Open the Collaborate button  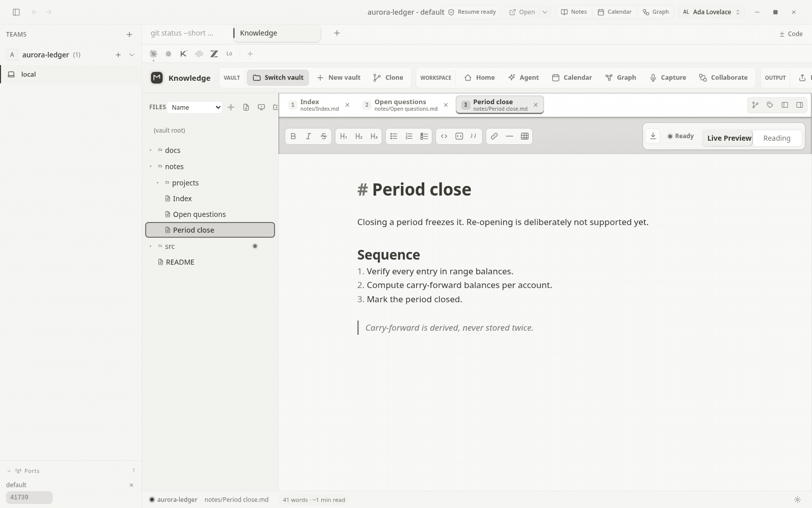pyautogui.click(x=723, y=78)
